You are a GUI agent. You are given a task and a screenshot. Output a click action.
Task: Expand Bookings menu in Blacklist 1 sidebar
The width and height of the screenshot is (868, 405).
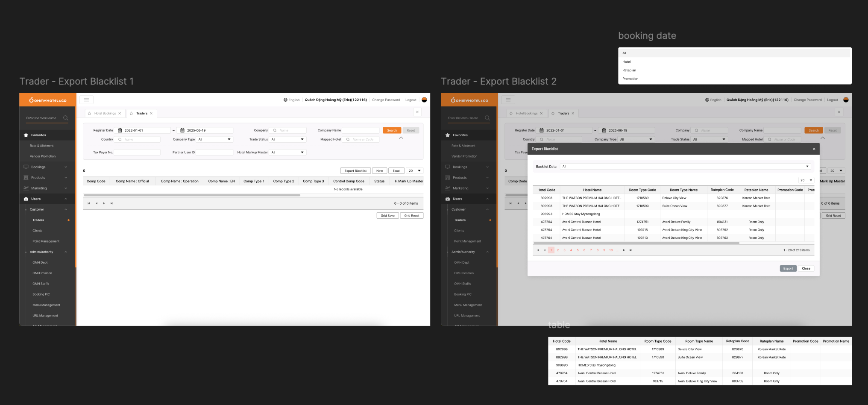[47, 167]
